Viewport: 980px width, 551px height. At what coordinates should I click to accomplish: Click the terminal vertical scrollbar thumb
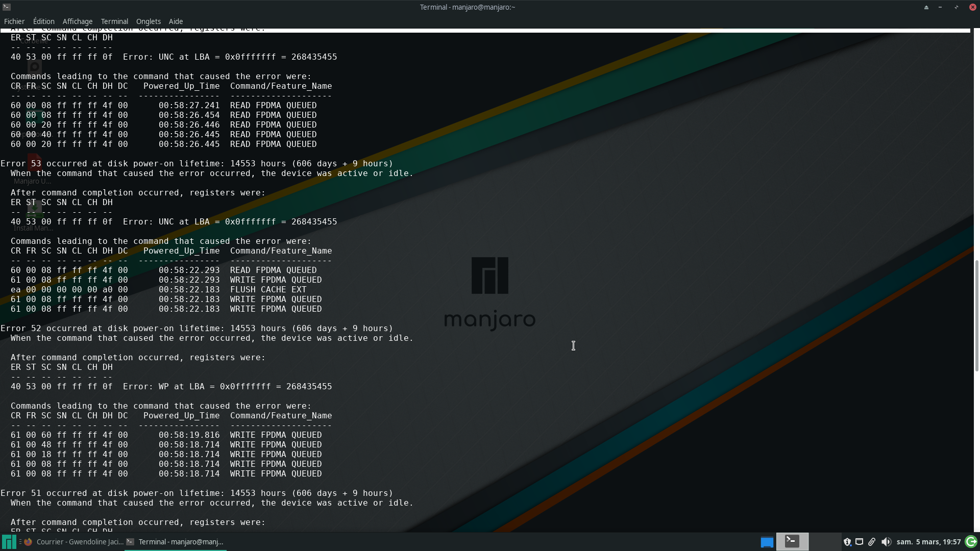pyautogui.click(x=976, y=315)
